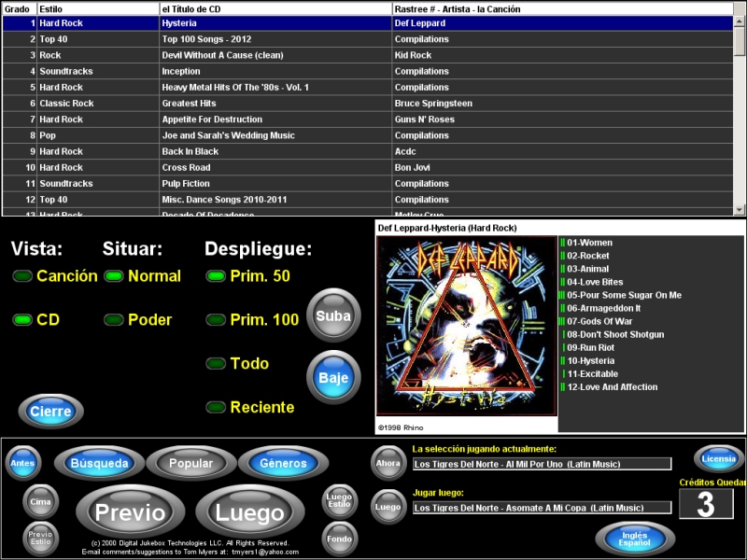Click Rastree # - Artista - la Canción header

tap(563, 9)
